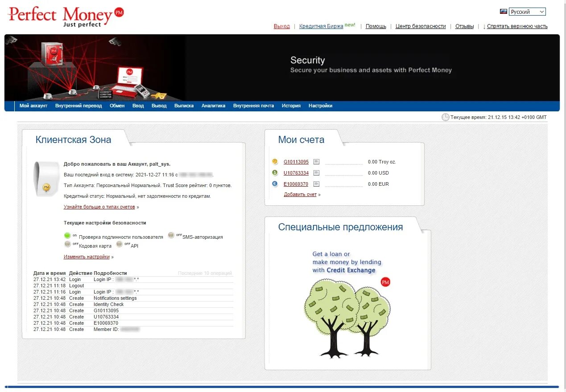Open Ввод menu item
Screen dimensions: 566x392
138,106
